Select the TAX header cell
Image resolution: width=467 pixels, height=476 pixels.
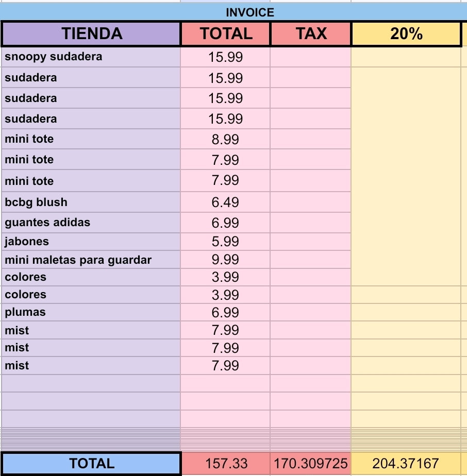coord(310,33)
